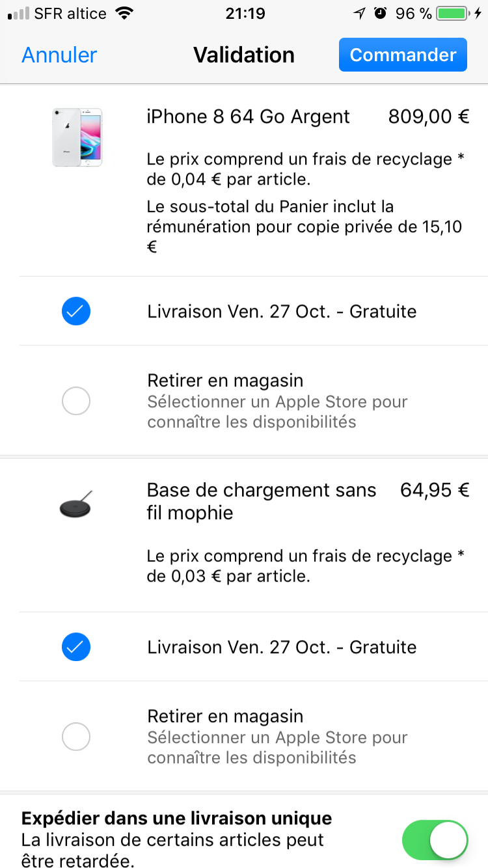Tap the location services arrow icon
The width and height of the screenshot is (488, 868).
(x=360, y=13)
